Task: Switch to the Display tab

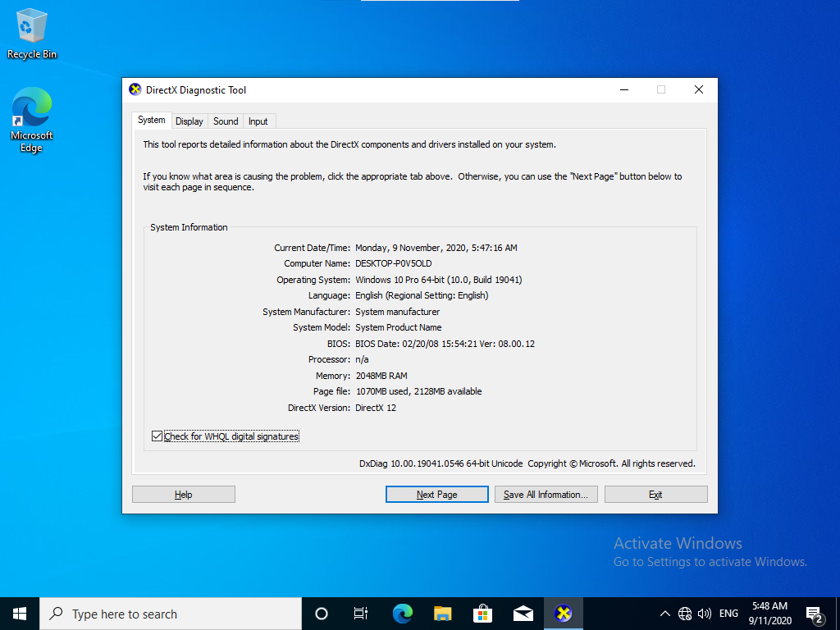Action: 189,121
